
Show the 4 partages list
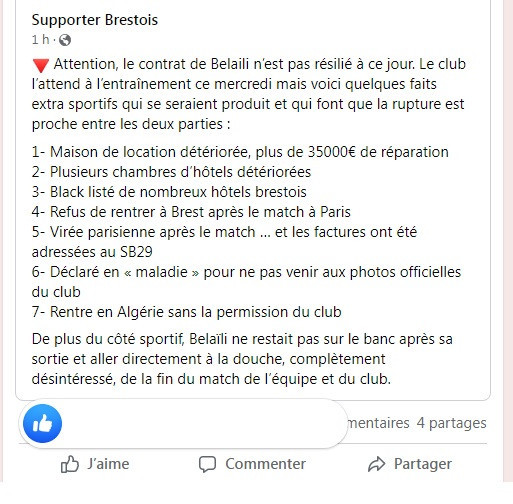coord(451,423)
